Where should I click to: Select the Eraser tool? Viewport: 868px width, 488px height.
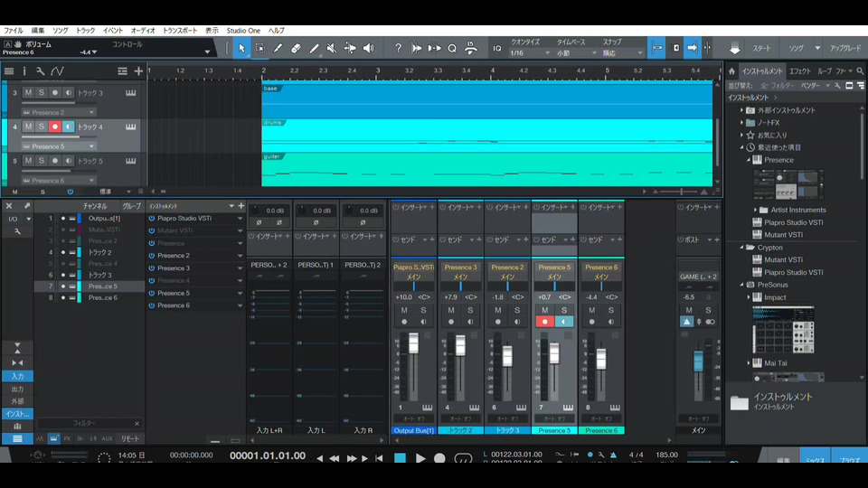pos(296,48)
